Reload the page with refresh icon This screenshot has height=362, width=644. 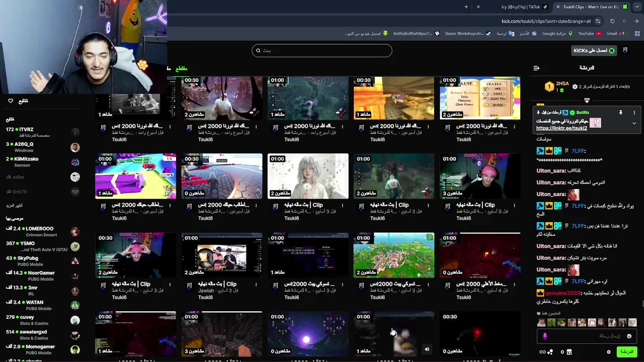click(612, 21)
